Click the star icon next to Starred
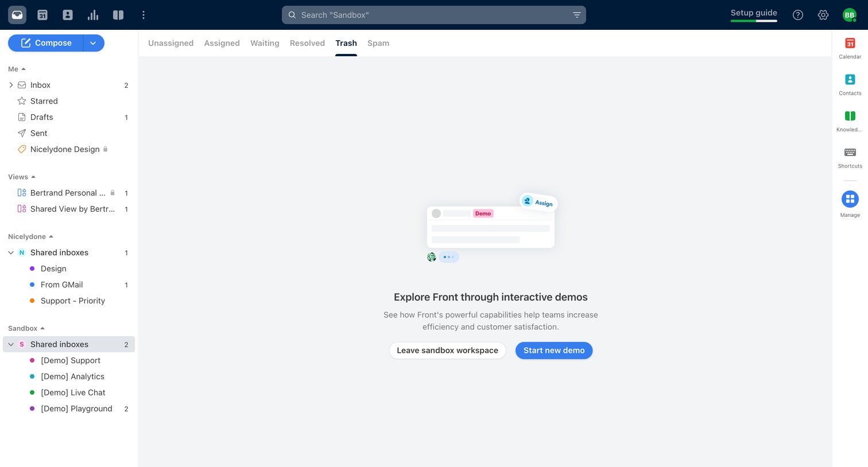Image resolution: width=868 pixels, height=467 pixels. click(x=22, y=101)
